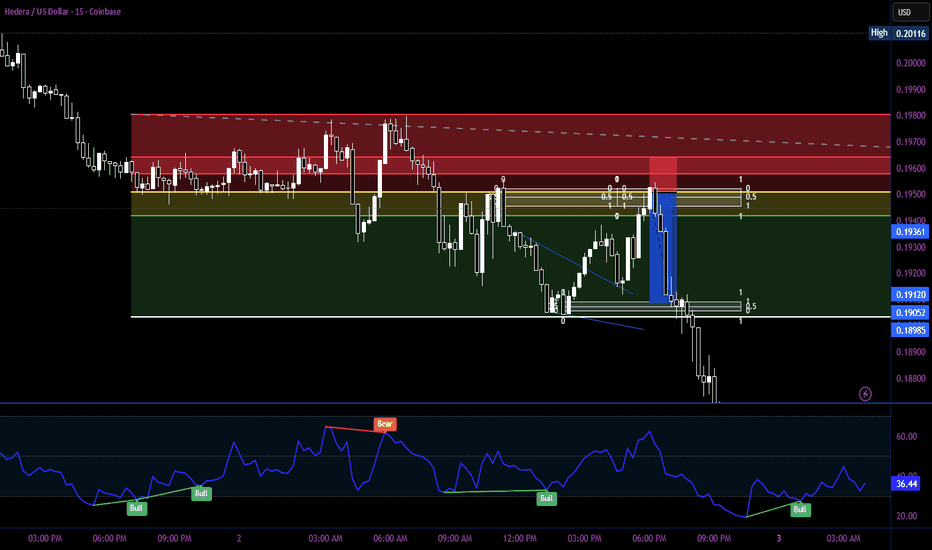Viewport: 932px width, 550px height.
Task: Click the 0.20116 high price label
Action: 909,33
